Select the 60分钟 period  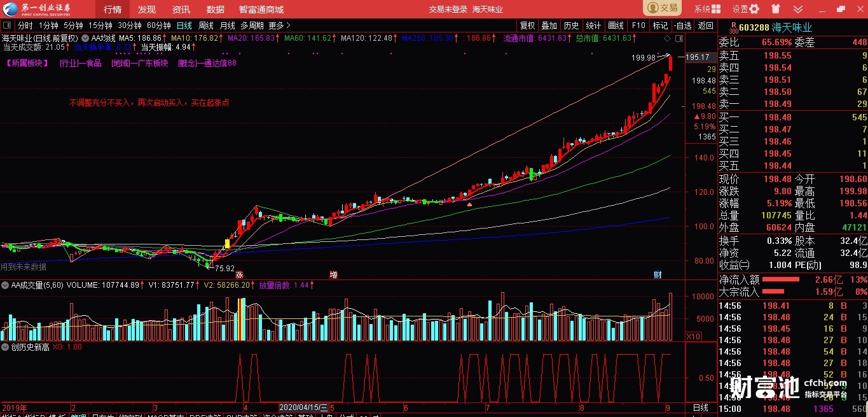pos(159,25)
